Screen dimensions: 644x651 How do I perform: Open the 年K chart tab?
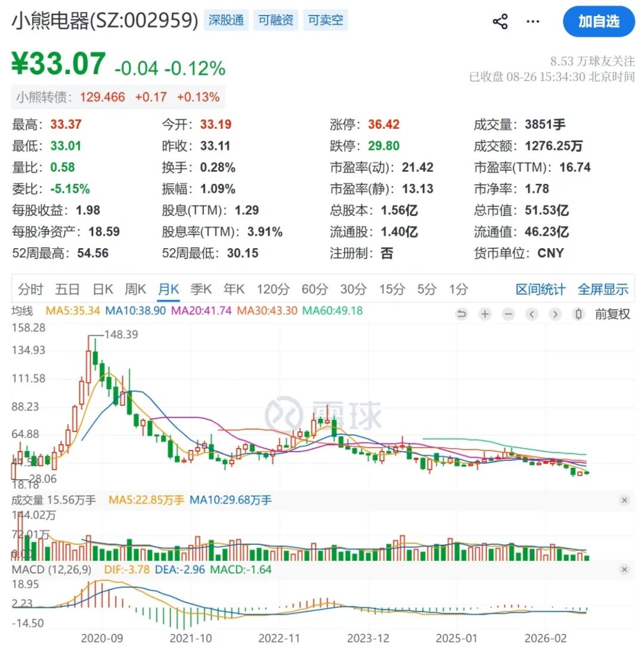tap(234, 289)
